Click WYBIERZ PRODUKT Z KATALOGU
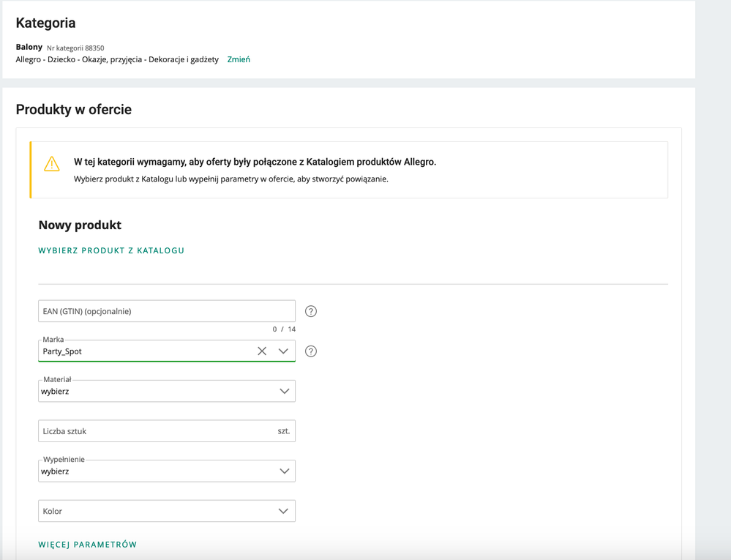Image resolution: width=731 pixels, height=560 pixels. pos(111,250)
